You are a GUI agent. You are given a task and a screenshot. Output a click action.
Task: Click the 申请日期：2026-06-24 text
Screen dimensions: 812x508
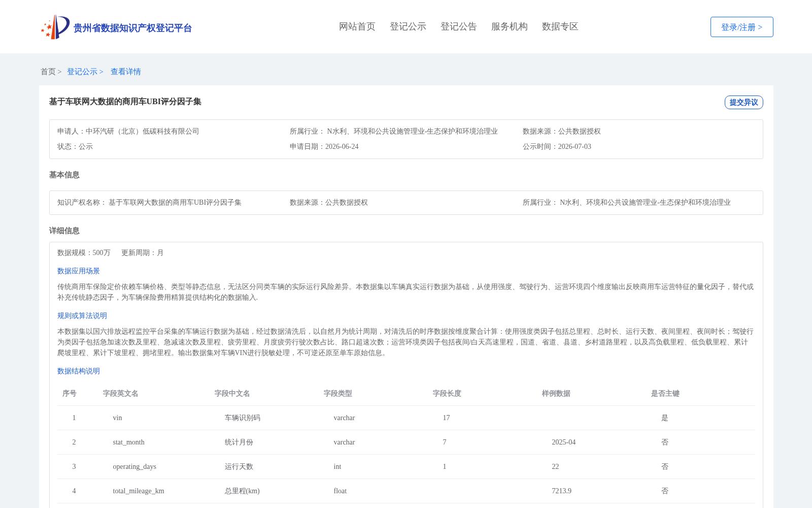pyautogui.click(x=324, y=146)
